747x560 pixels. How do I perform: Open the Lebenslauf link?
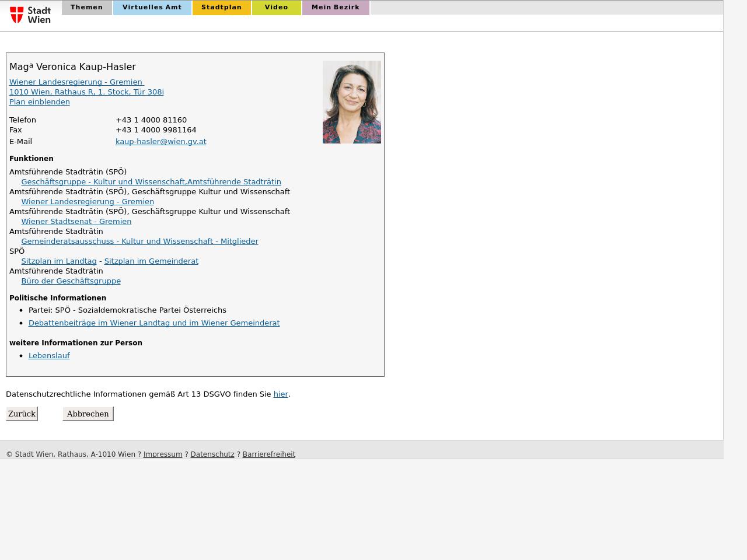(49, 356)
